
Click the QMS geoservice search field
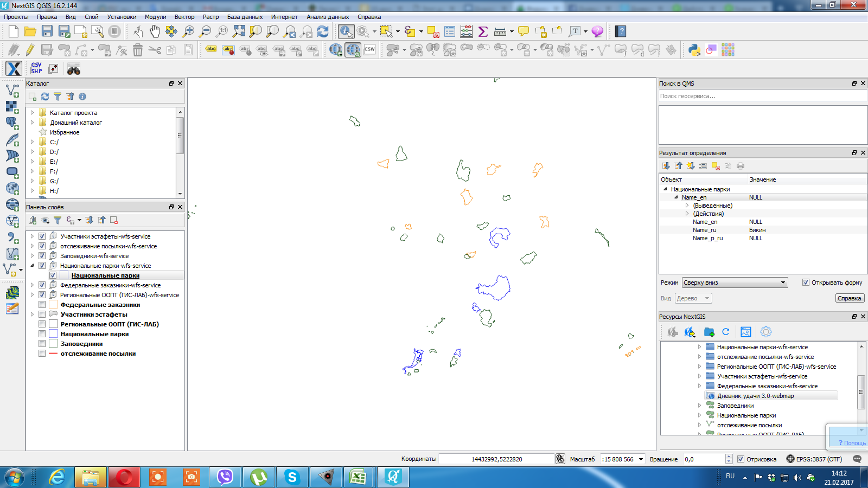(763, 96)
